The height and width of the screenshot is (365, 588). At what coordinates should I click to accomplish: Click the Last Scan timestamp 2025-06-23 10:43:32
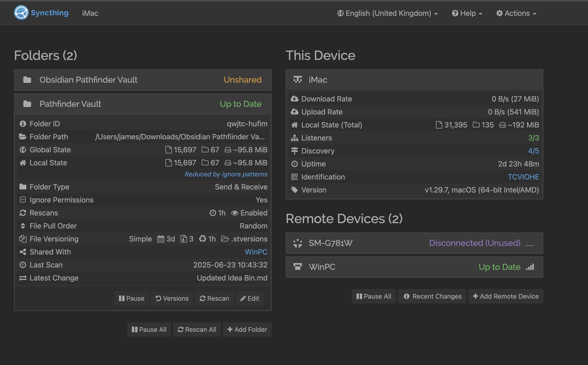[230, 265]
